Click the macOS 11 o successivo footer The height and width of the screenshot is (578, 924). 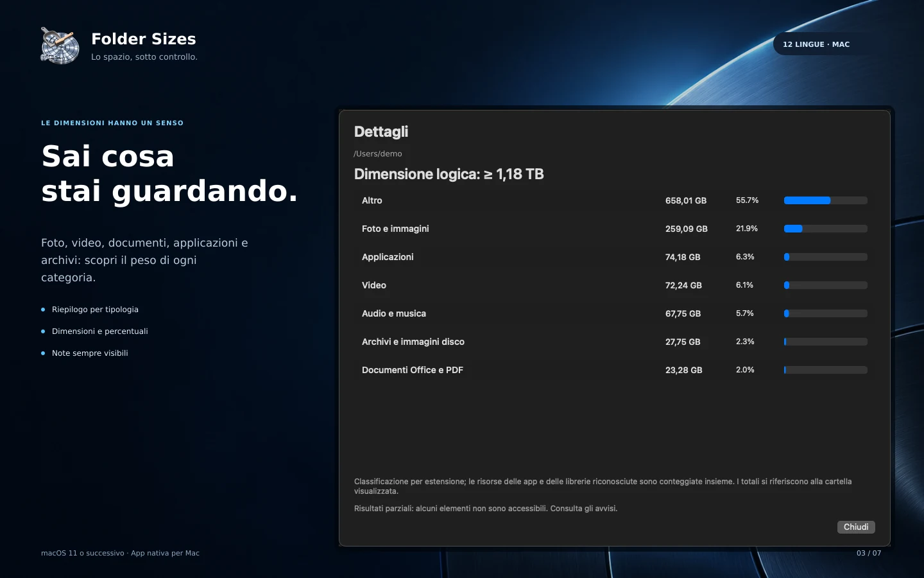pyautogui.click(x=120, y=553)
